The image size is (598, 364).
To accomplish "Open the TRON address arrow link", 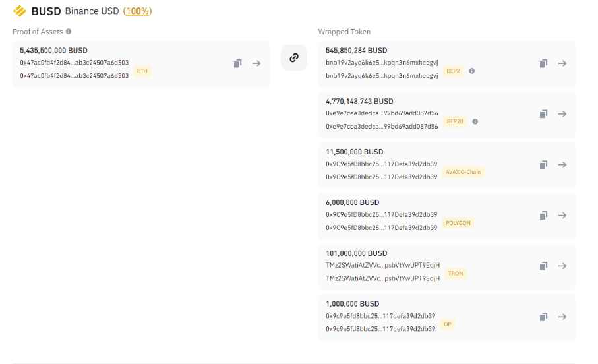I will click(x=562, y=266).
